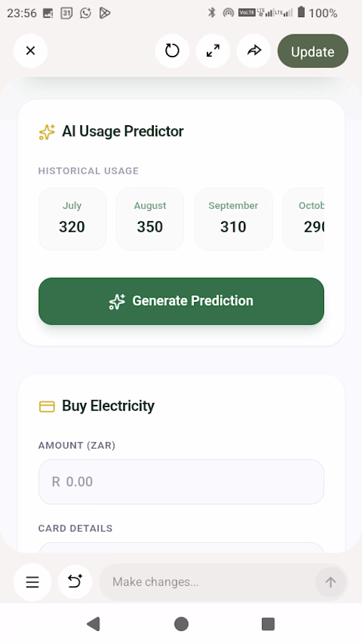
Task: Select the September 310 usage card
Action: (233, 219)
